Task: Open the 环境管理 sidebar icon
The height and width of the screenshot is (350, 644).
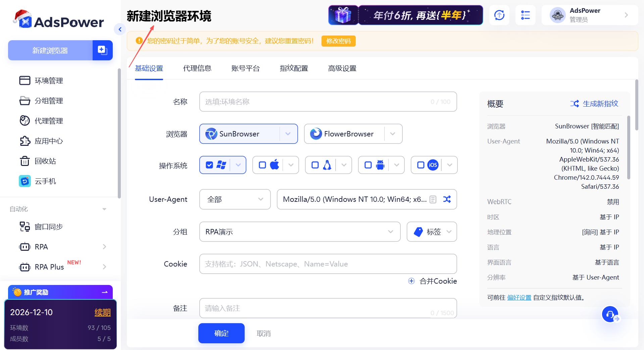Action: 24,80
